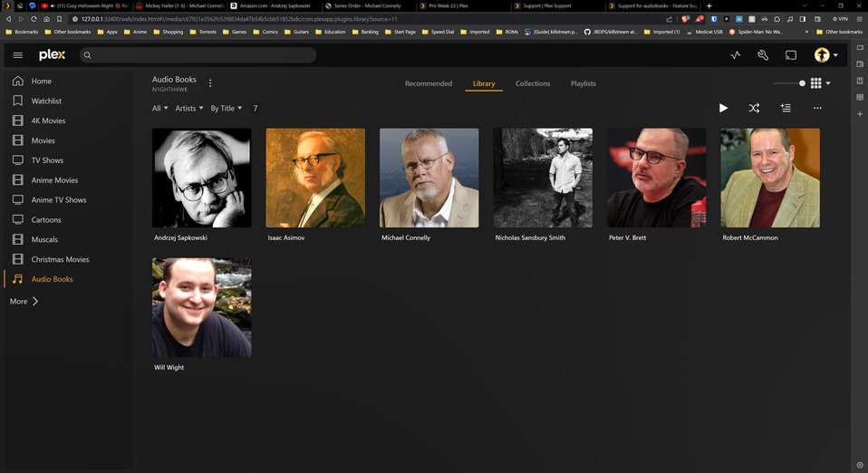Click the Brave Shields icon
The height and width of the screenshot is (473, 868).
tap(685, 19)
